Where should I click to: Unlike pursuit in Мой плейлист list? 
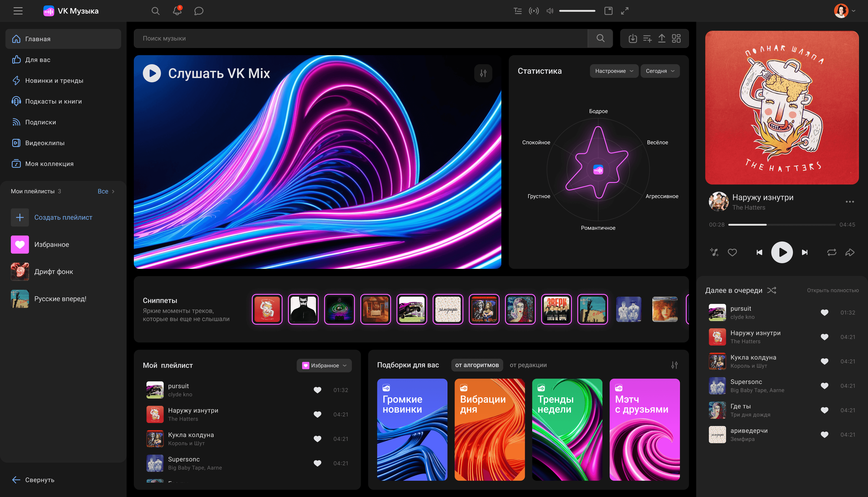tap(317, 390)
